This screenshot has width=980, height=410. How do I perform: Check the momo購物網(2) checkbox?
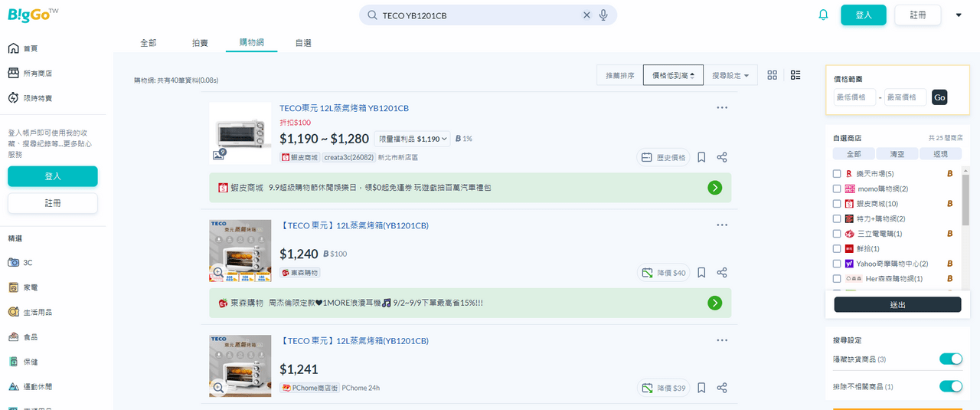[837, 189]
